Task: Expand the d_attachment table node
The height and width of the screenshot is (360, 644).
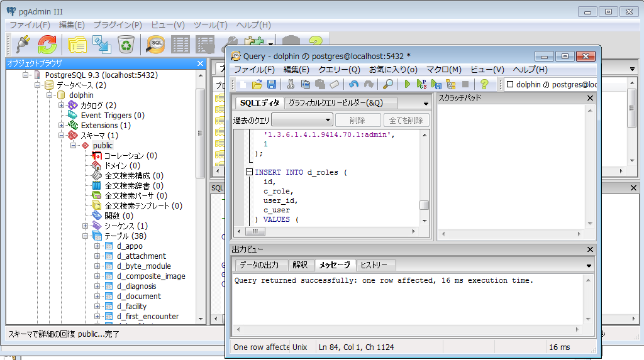Action: (x=97, y=256)
